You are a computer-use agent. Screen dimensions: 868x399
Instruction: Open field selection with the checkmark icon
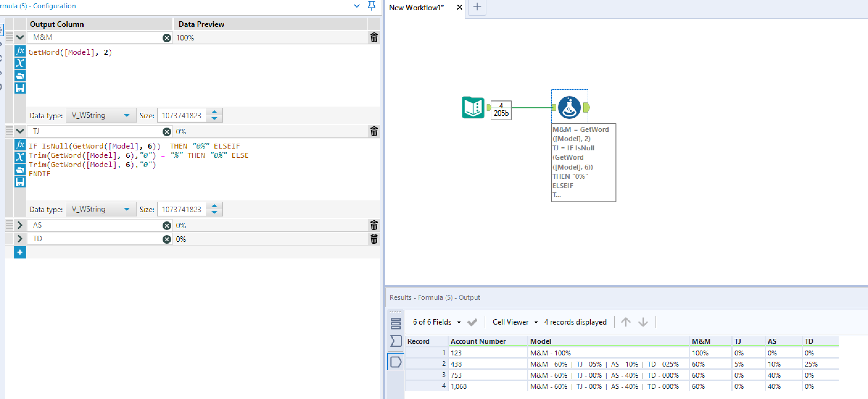click(x=473, y=322)
